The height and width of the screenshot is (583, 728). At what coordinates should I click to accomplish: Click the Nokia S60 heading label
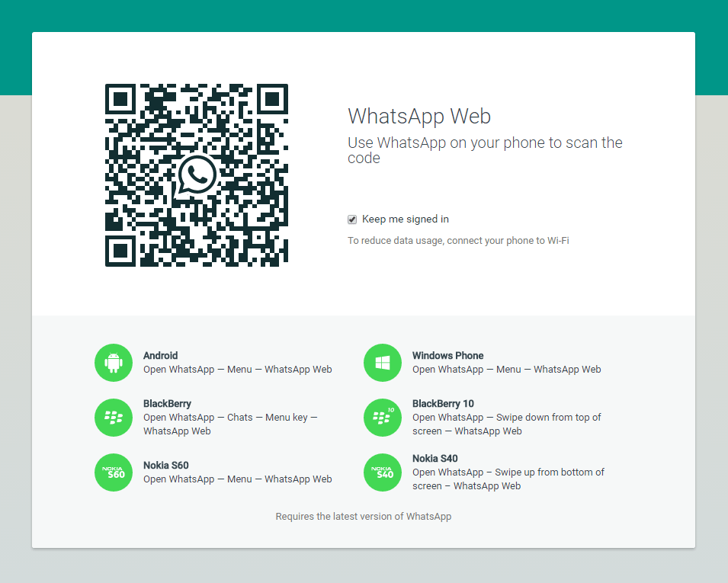165,466
